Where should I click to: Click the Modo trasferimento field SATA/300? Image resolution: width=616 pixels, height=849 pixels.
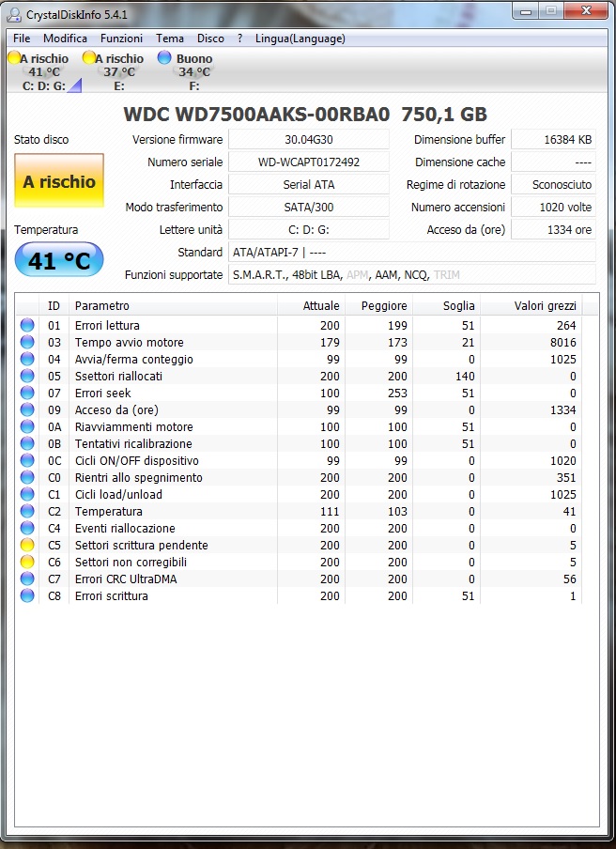click(x=309, y=207)
